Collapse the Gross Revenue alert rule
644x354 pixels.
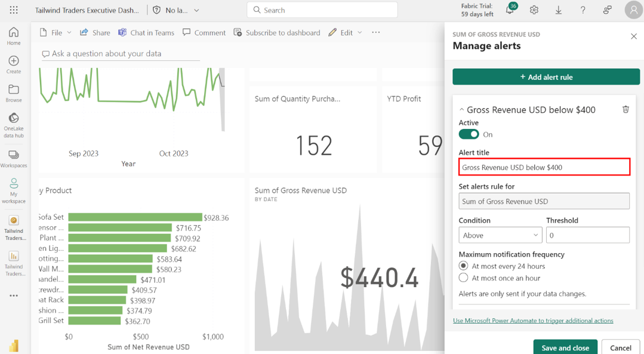461,110
